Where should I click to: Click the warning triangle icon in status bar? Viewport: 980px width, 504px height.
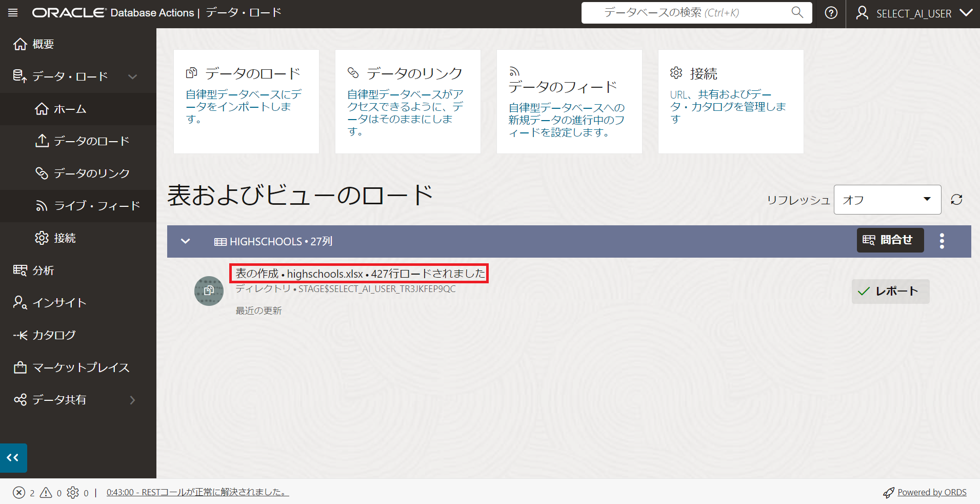click(x=46, y=493)
